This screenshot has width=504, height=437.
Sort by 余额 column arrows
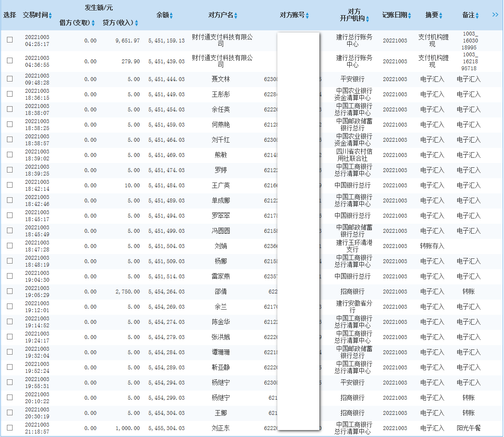point(171,15)
